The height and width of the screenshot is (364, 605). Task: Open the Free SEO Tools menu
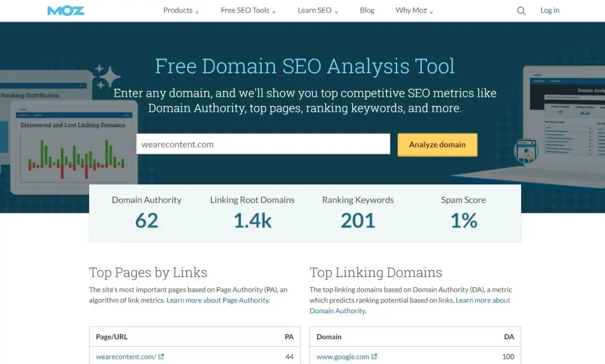(x=245, y=11)
